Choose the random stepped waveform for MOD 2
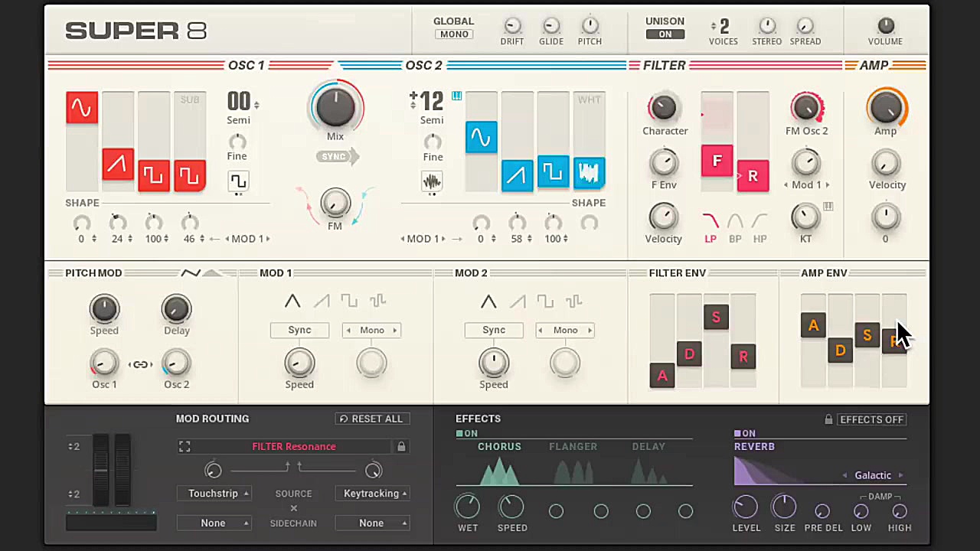The image size is (980, 551). [x=573, y=302]
